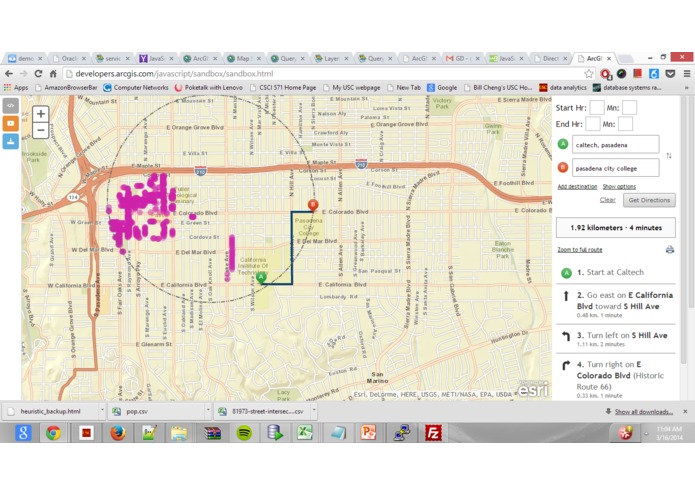Open a new browser tab
The width and height of the screenshot is (695, 494).
(625, 59)
